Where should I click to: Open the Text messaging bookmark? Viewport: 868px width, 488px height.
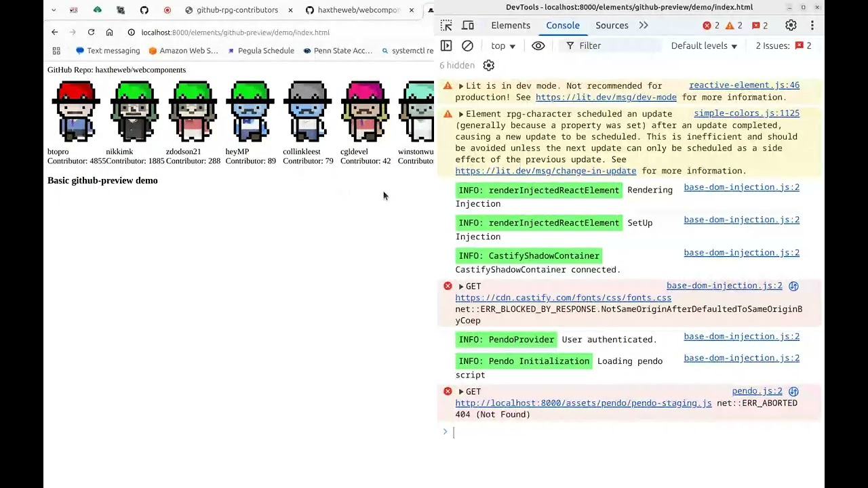click(107, 50)
